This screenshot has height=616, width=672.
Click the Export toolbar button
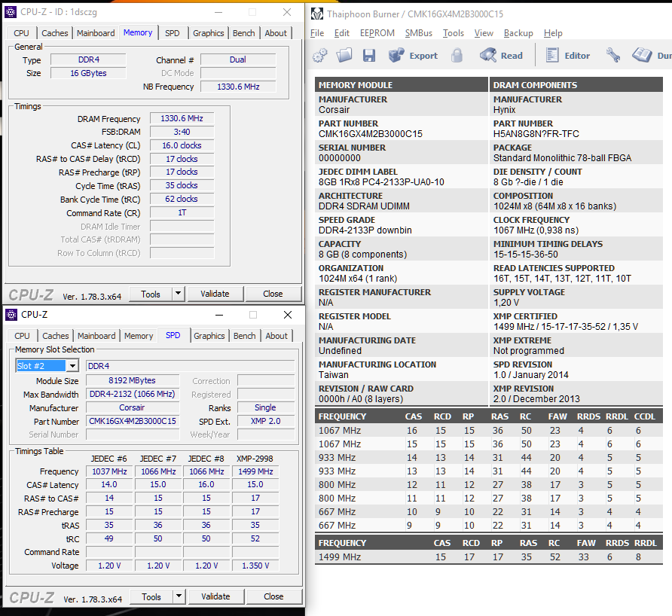coord(413,55)
